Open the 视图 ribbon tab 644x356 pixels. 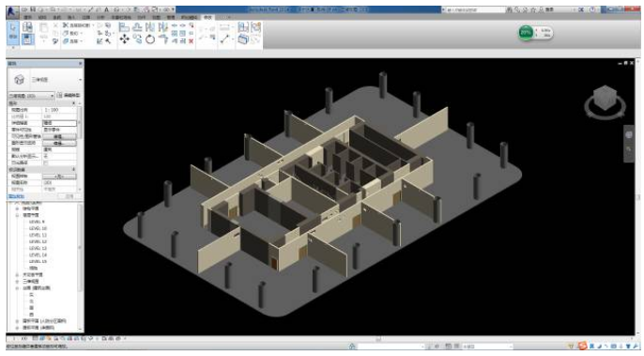click(x=157, y=17)
